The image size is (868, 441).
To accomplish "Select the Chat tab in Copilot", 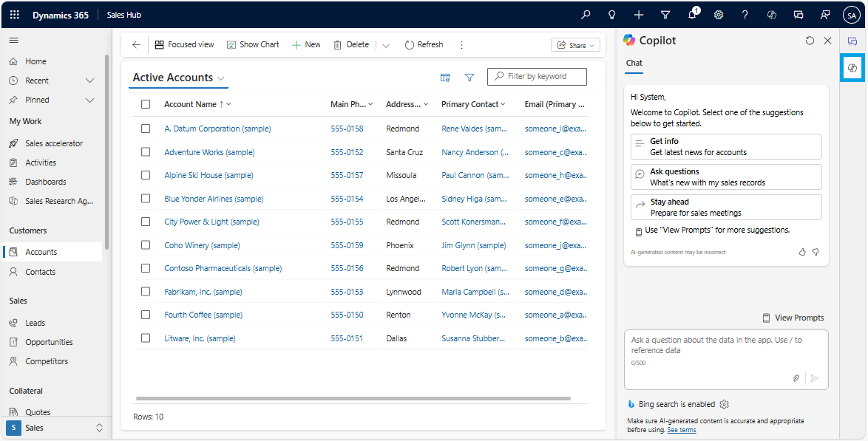I will tap(634, 64).
